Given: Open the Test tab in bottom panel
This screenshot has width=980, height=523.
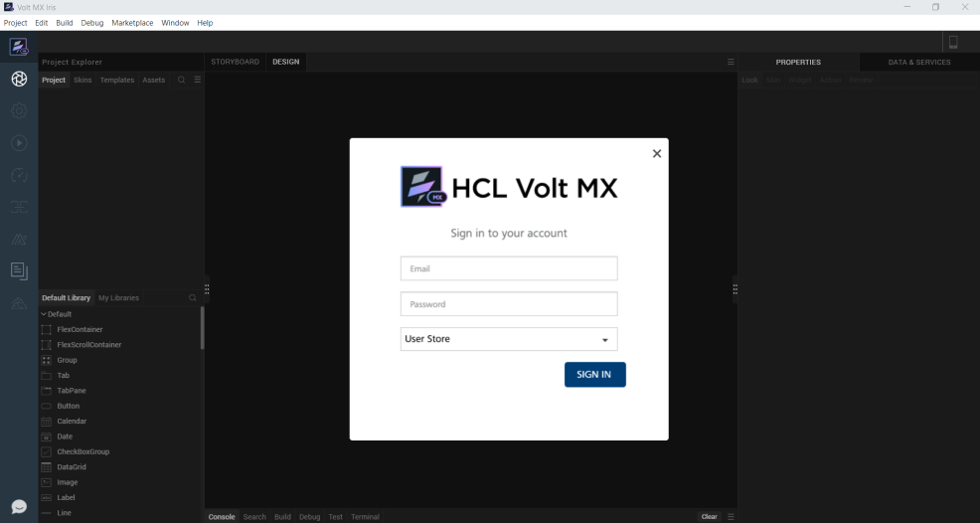Looking at the screenshot, I should (x=336, y=517).
